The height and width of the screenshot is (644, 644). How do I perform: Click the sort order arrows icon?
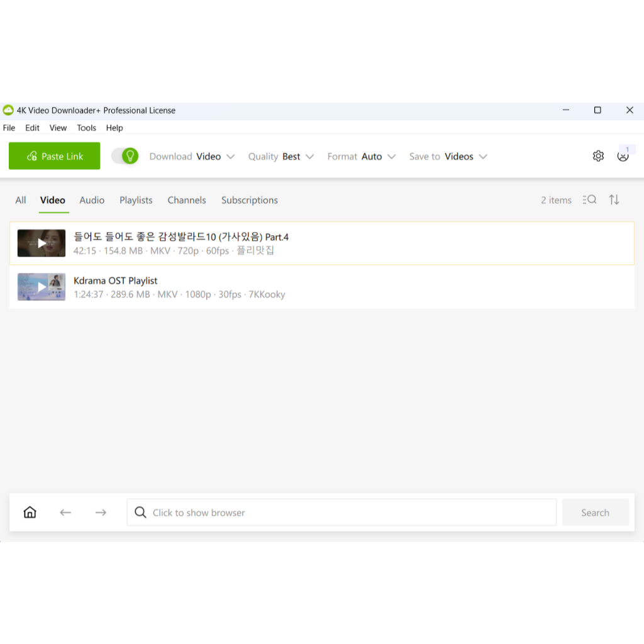pyautogui.click(x=614, y=199)
